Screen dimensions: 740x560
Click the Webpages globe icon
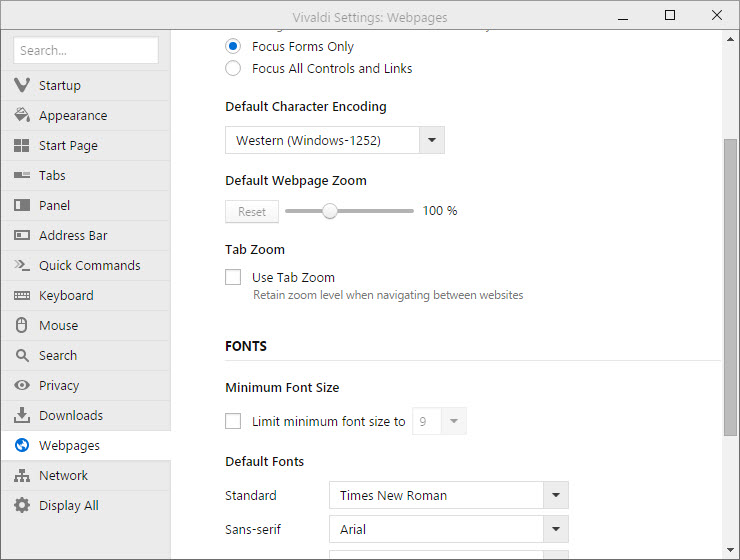click(22, 445)
